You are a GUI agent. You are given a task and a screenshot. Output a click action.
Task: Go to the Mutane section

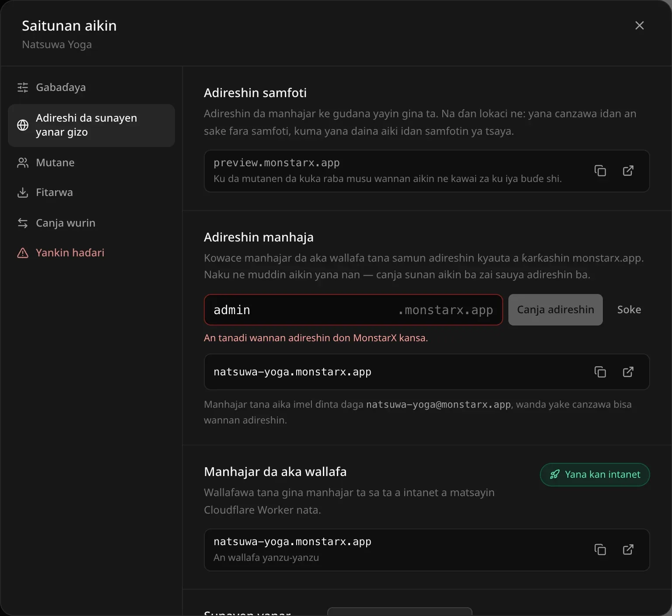[x=91, y=163]
